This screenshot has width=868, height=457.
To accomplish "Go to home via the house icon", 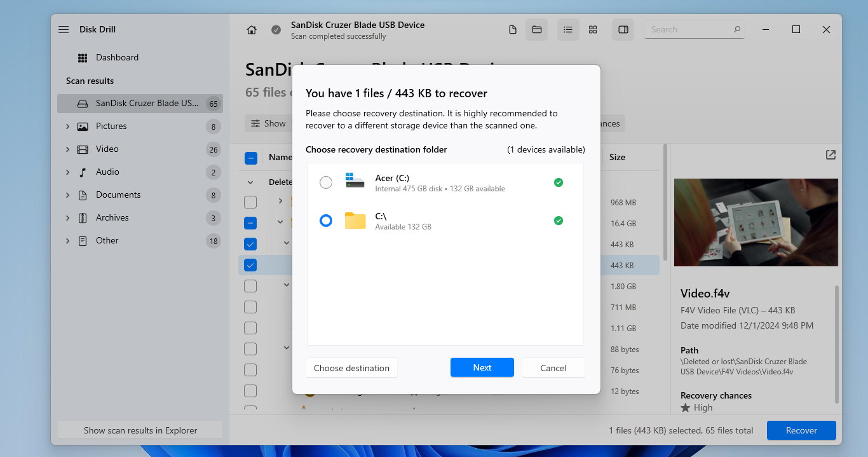I will pos(252,30).
